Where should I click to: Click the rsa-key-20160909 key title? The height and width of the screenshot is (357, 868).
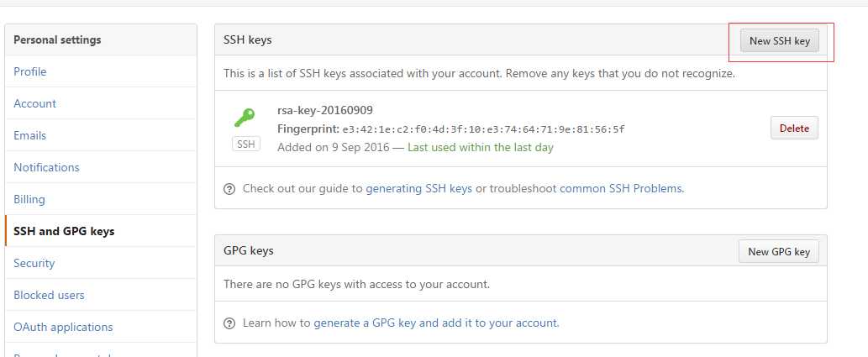coord(325,110)
